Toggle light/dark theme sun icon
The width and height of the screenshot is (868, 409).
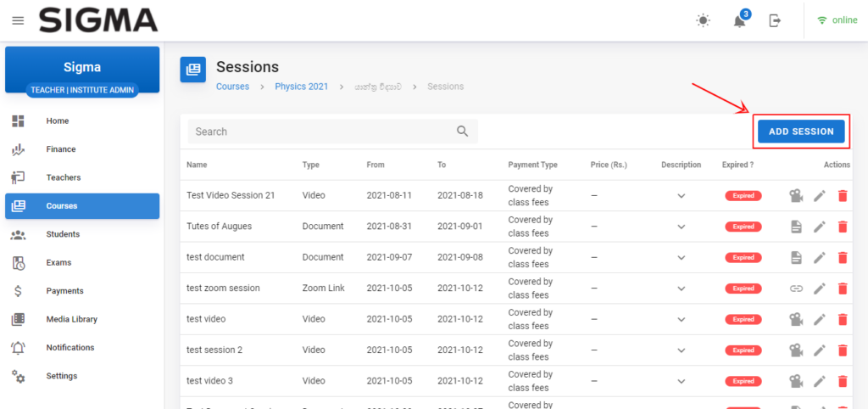(703, 21)
